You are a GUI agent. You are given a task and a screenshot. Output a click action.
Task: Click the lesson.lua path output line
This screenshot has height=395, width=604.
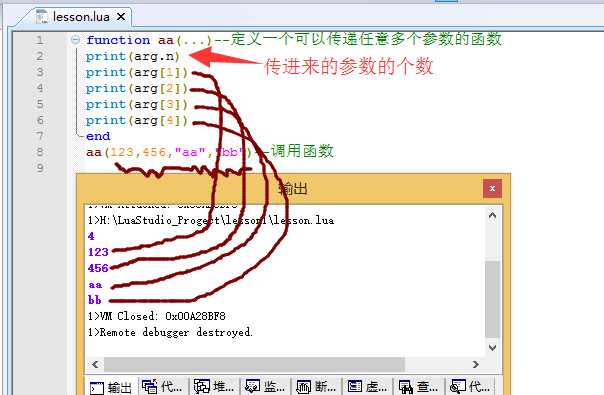click(x=211, y=220)
